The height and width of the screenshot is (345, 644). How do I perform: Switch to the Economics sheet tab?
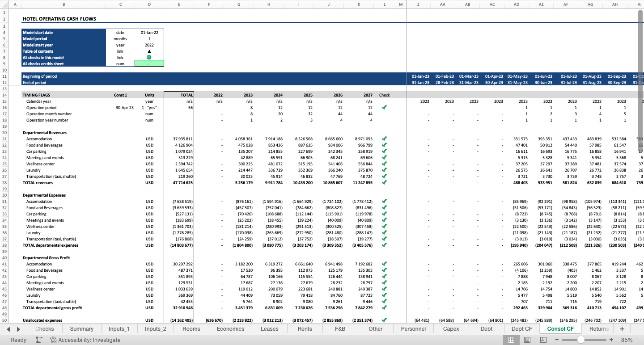pyautogui.click(x=230, y=328)
